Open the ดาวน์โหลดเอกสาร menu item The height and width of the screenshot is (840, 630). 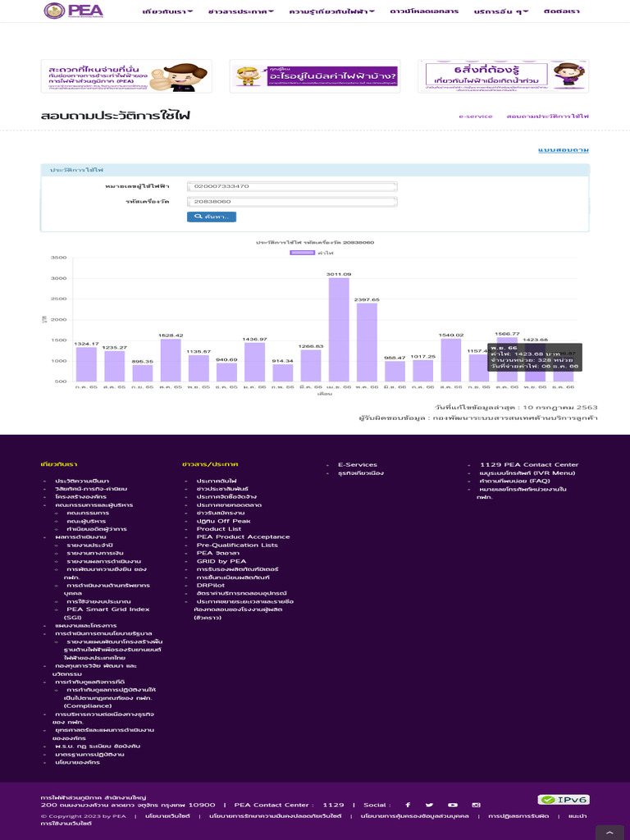coord(424,11)
